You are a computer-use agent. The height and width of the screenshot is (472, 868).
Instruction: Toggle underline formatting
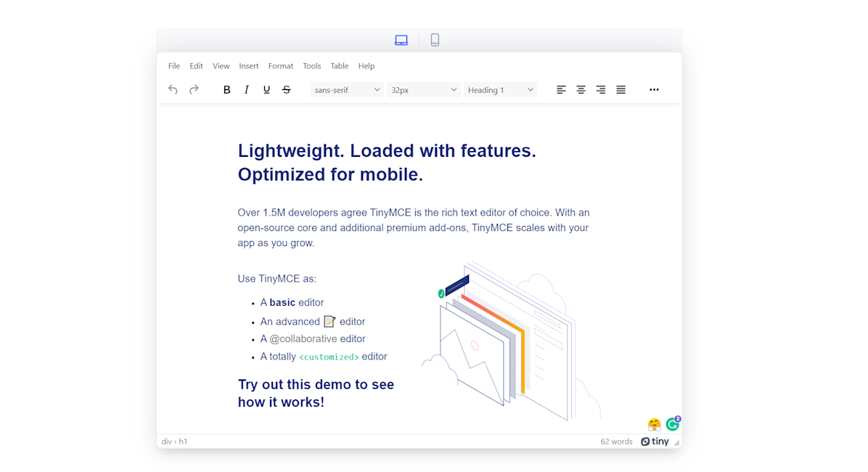click(266, 90)
